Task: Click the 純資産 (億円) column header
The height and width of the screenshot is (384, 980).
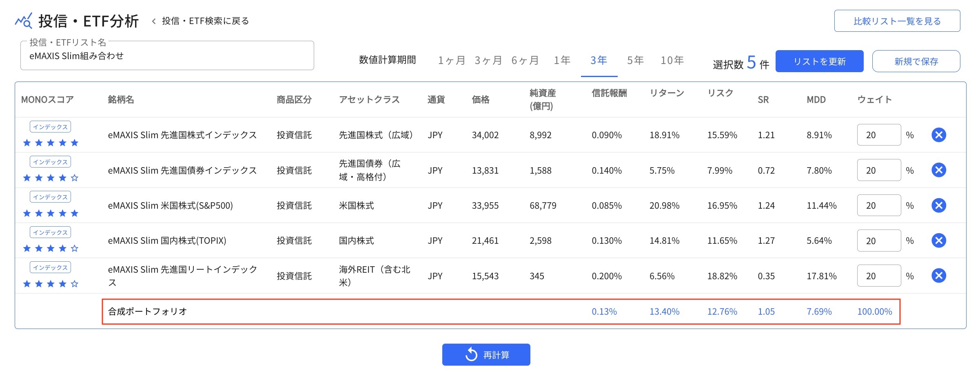Action: (x=543, y=99)
